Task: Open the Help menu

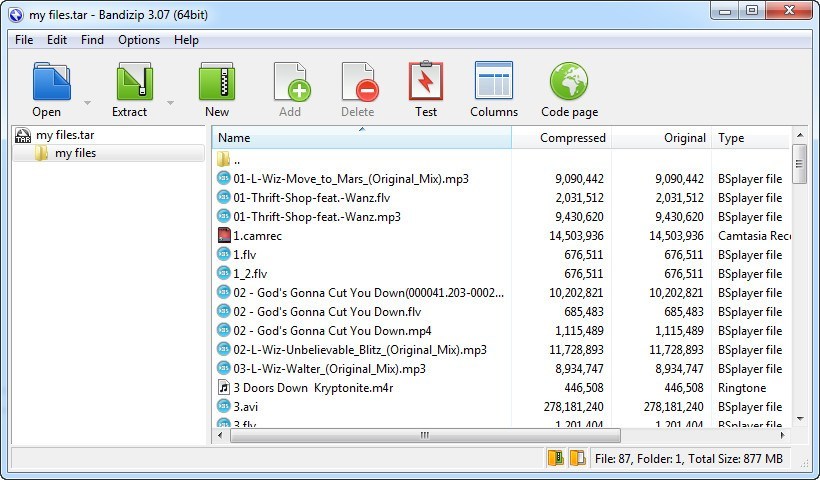Action: click(x=186, y=40)
